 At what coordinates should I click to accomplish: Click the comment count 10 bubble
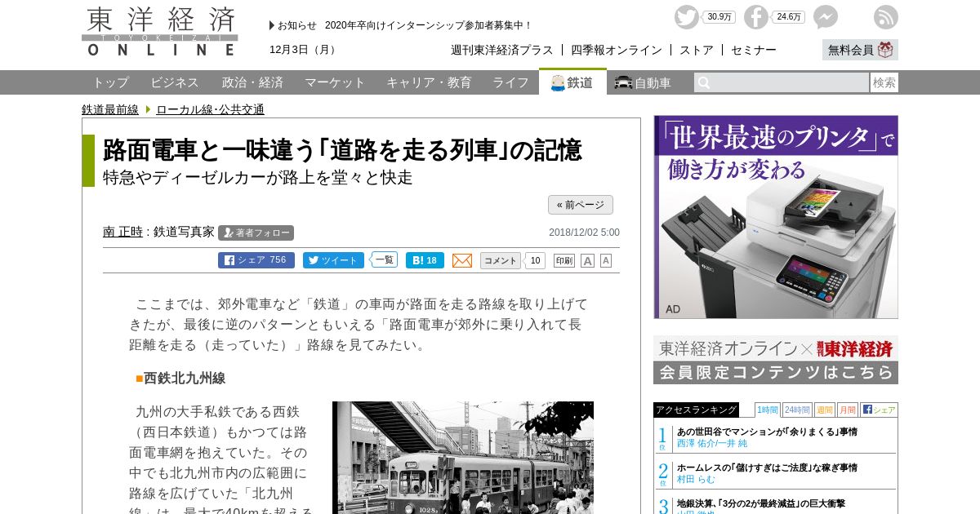click(x=535, y=260)
